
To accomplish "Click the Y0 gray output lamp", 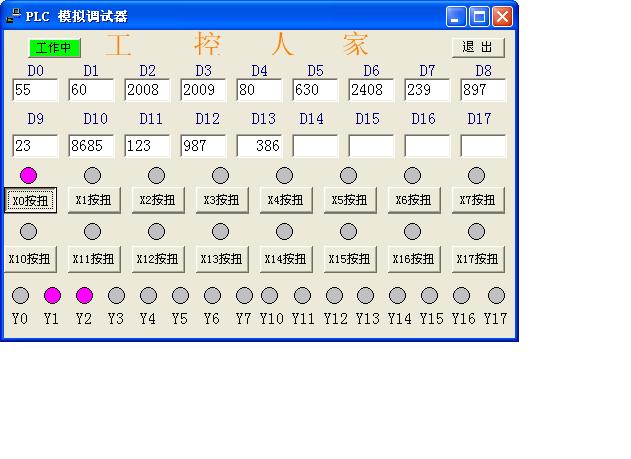I will click(20, 295).
